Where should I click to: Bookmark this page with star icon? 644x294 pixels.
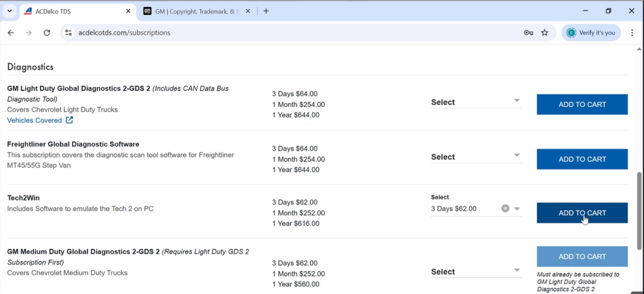(x=544, y=33)
